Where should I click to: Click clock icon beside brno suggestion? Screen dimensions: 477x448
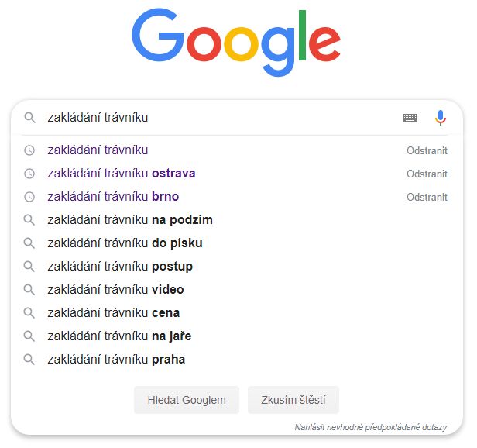tap(29, 197)
